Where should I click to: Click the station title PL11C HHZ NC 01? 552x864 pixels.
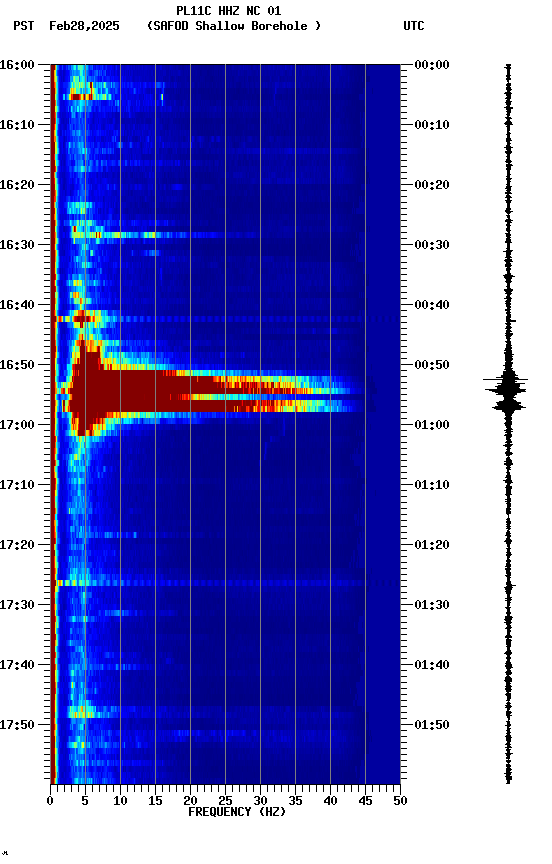coord(229,11)
